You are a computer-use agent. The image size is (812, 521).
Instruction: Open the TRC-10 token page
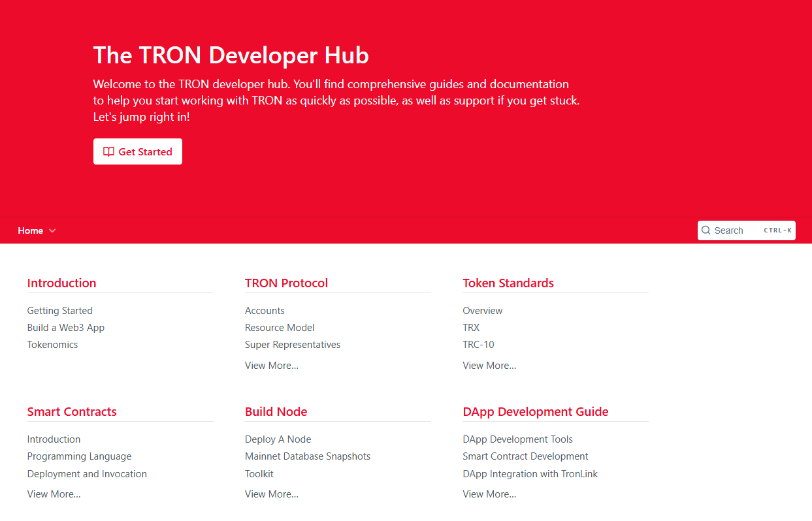pos(478,345)
